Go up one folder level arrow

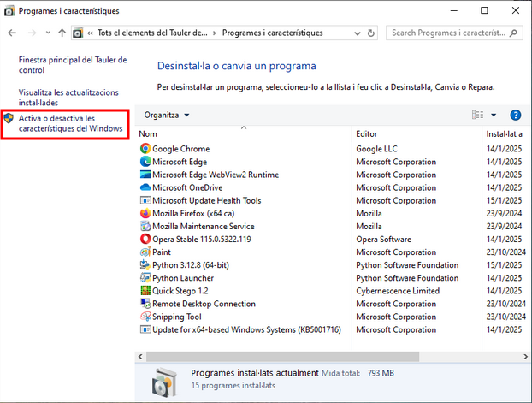coord(62,33)
